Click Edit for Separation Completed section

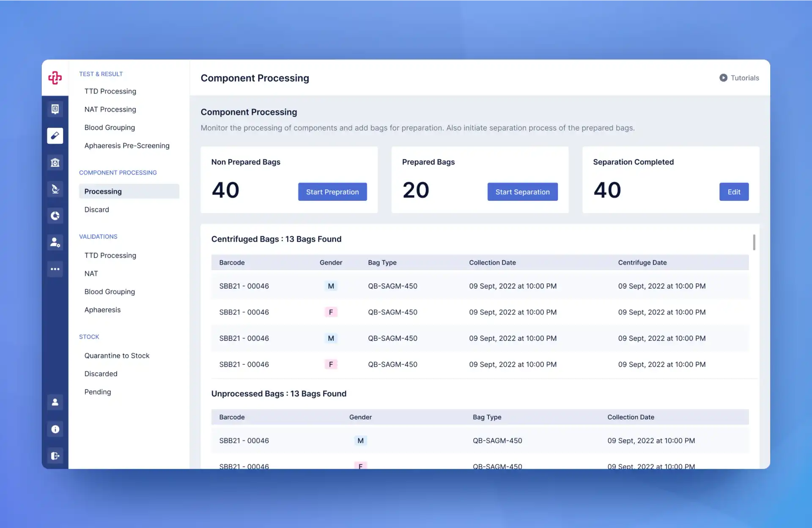click(x=732, y=192)
